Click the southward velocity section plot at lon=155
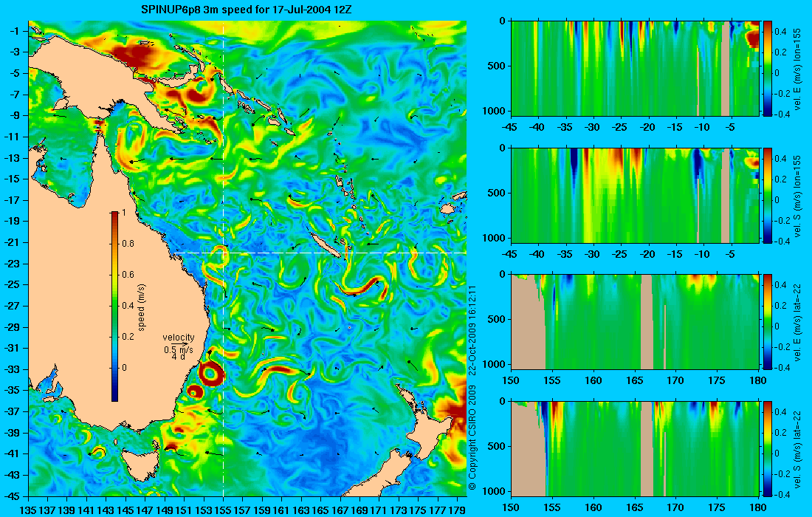 click(x=635, y=195)
